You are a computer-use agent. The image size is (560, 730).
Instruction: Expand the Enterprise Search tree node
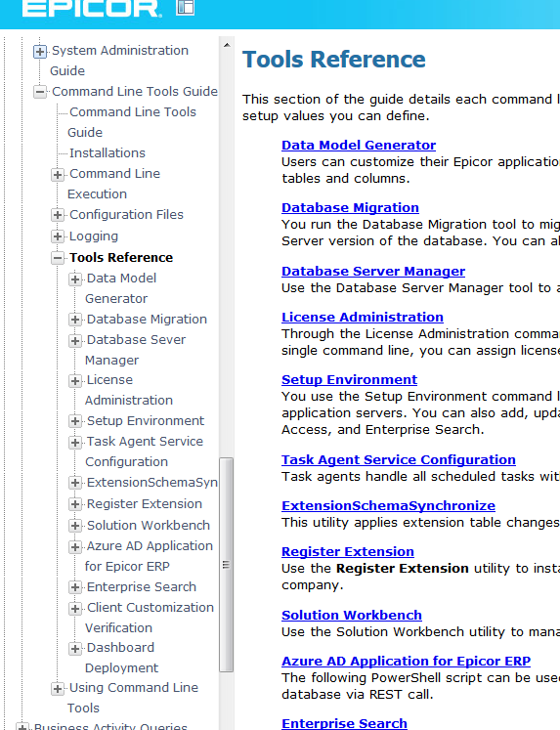click(75, 587)
